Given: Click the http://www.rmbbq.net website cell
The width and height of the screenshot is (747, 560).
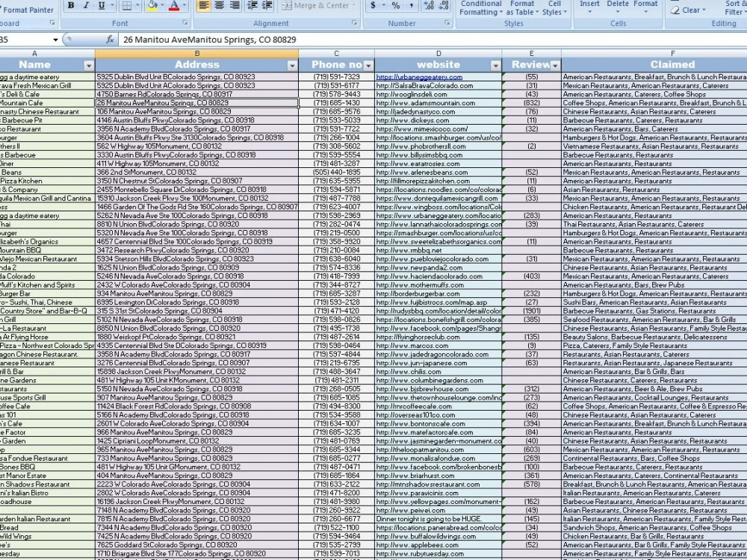Looking at the screenshot, I should click(x=438, y=250).
